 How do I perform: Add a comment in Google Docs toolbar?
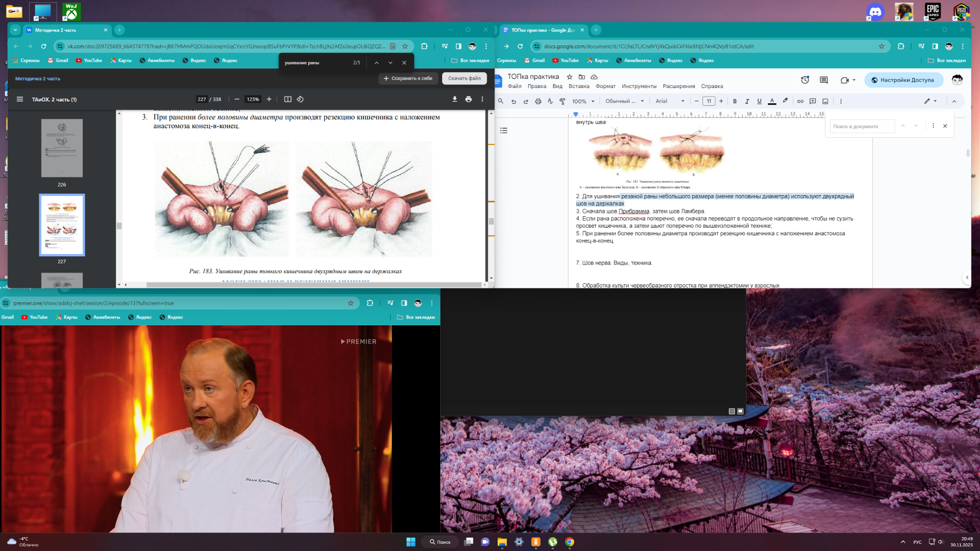point(813,101)
